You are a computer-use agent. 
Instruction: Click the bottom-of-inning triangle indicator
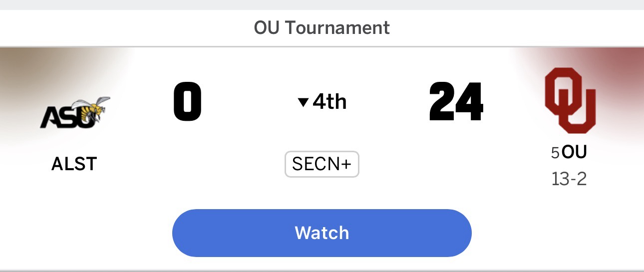pyautogui.click(x=303, y=102)
